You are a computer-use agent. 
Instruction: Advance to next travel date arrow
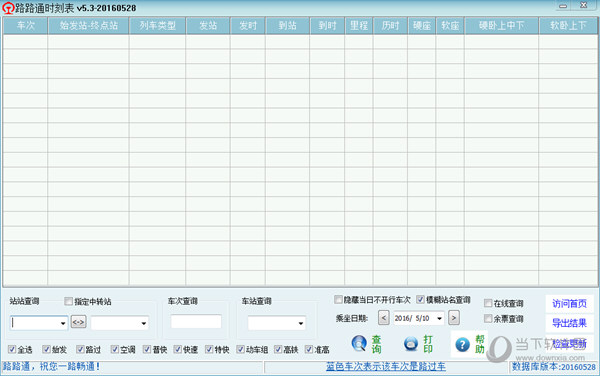454,318
